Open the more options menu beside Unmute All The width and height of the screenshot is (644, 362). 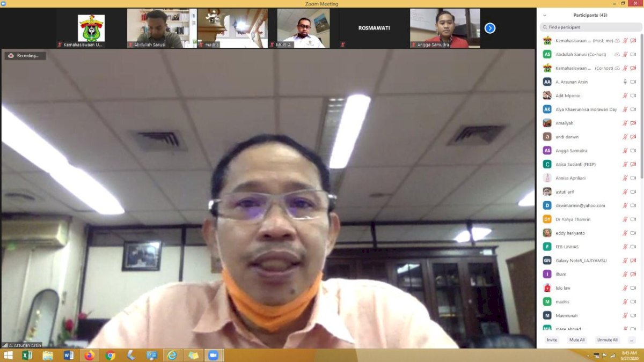[x=632, y=340]
